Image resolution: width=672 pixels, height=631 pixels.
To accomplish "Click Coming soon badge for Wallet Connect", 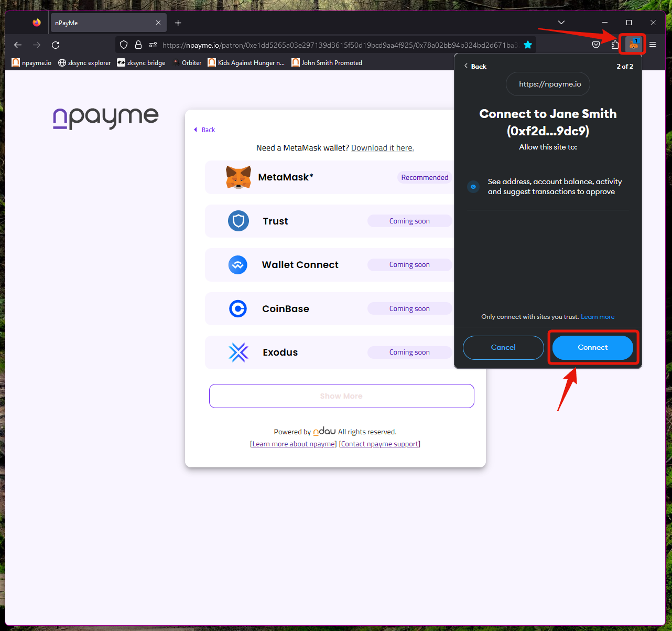I will pos(409,264).
